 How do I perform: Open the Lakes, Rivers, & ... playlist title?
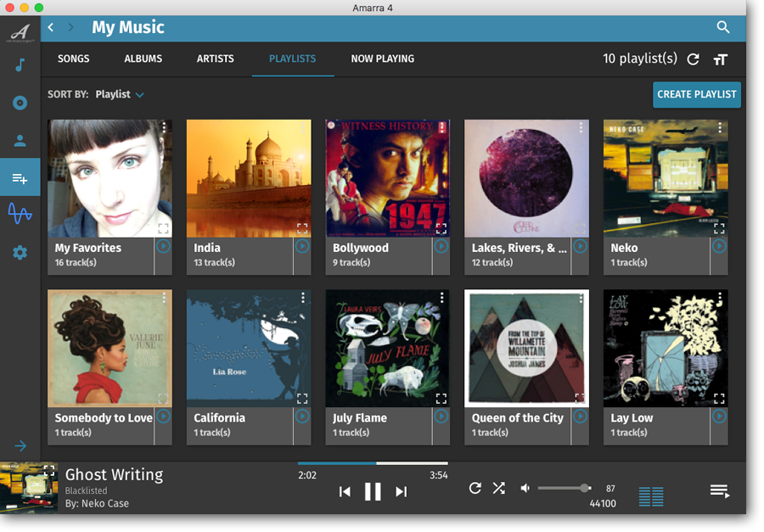(x=519, y=248)
